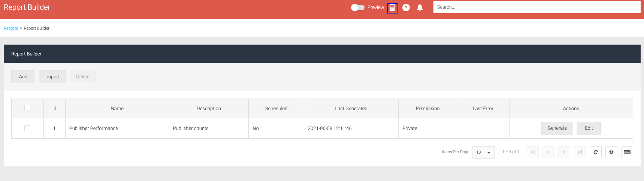Click the Report Builder page heading
Image resolution: width=644 pixels, height=181 pixels.
(x=27, y=7)
